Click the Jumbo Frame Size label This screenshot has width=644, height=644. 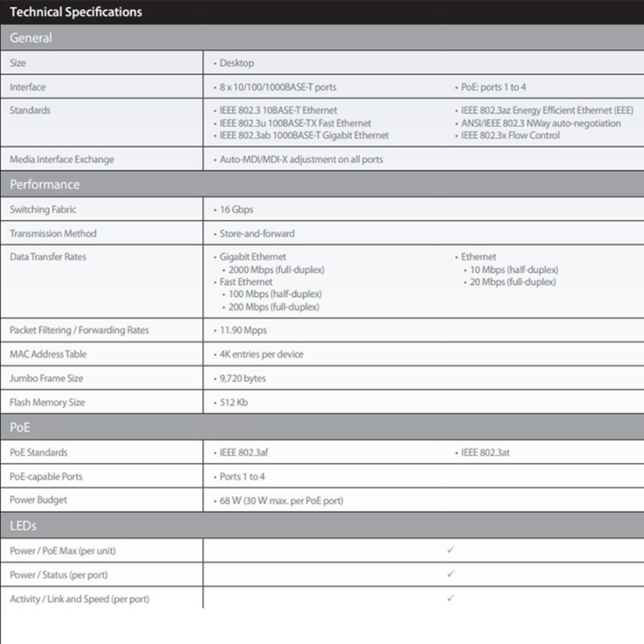click(46, 378)
